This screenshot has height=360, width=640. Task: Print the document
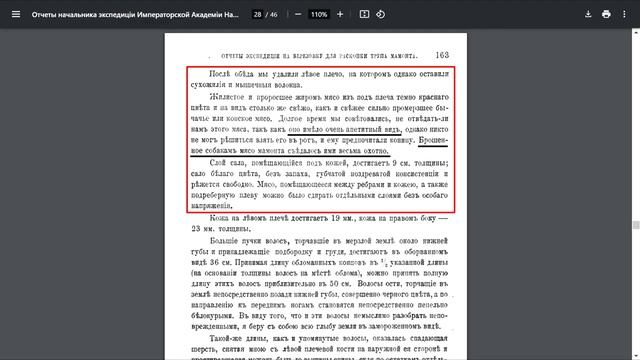pos(606,14)
